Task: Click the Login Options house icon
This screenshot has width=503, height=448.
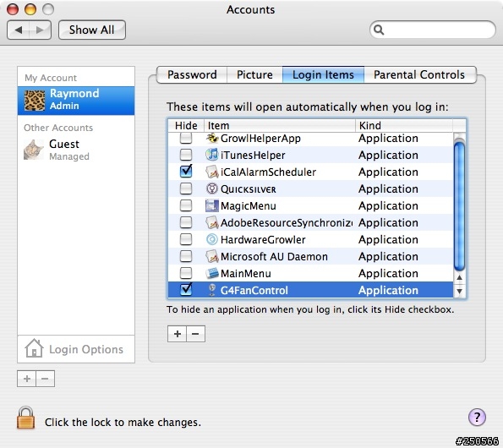Action: [x=34, y=348]
